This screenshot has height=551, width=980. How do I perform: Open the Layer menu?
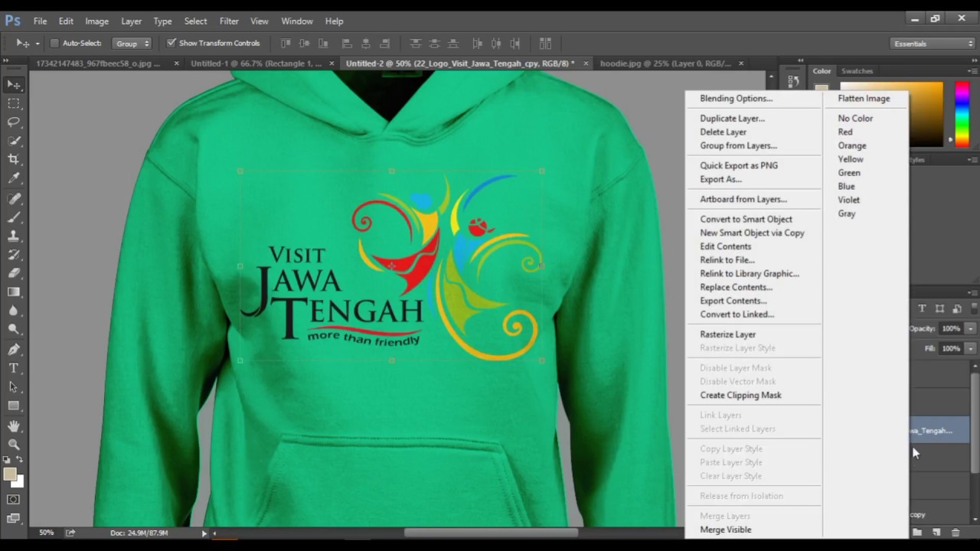[131, 21]
